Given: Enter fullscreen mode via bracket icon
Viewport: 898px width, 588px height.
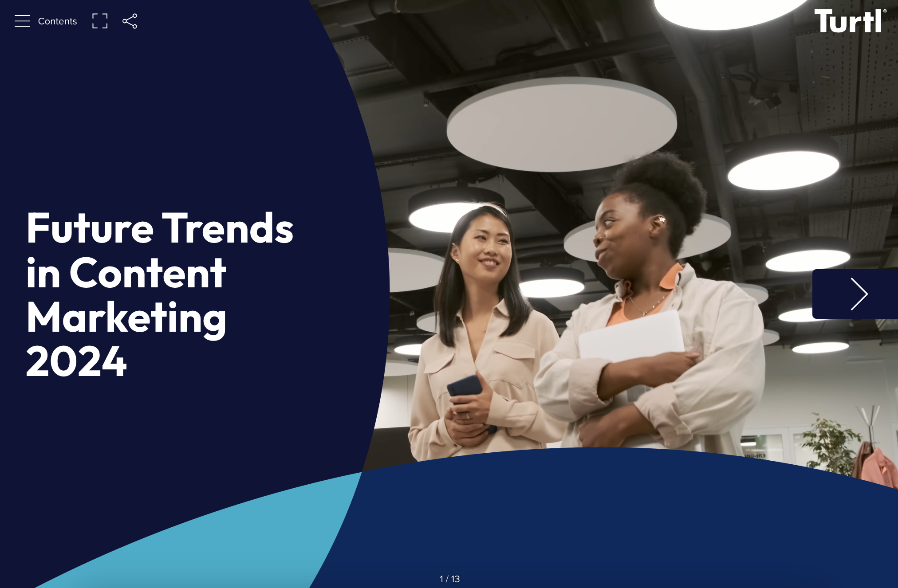Looking at the screenshot, I should (x=100, y=21).
